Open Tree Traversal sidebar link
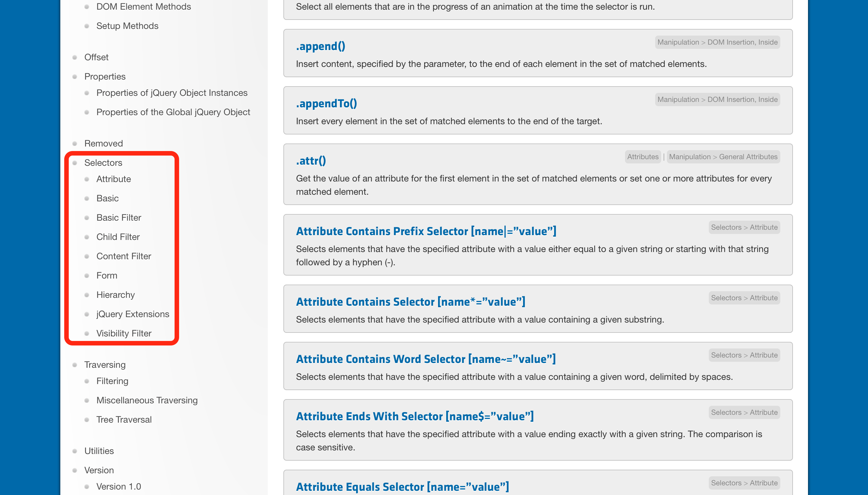Screen dimensions: 868x495 [x=124, y=420]
